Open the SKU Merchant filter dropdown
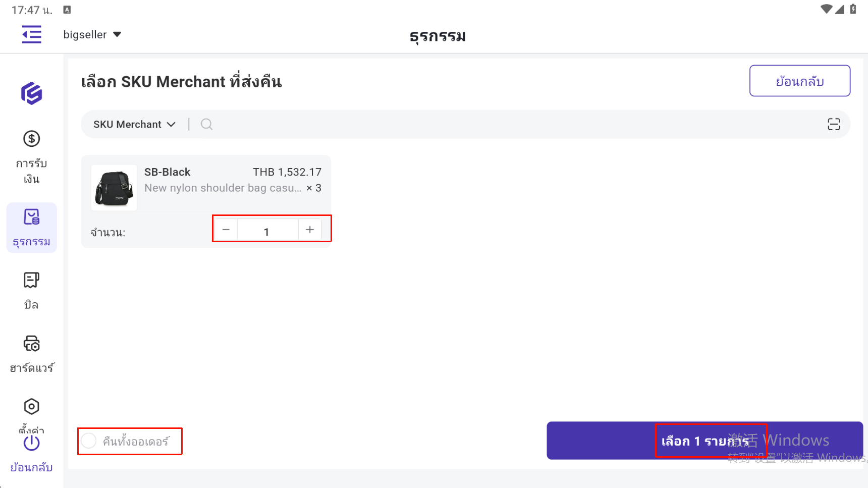The image size is (868, 488). (134, 124)
